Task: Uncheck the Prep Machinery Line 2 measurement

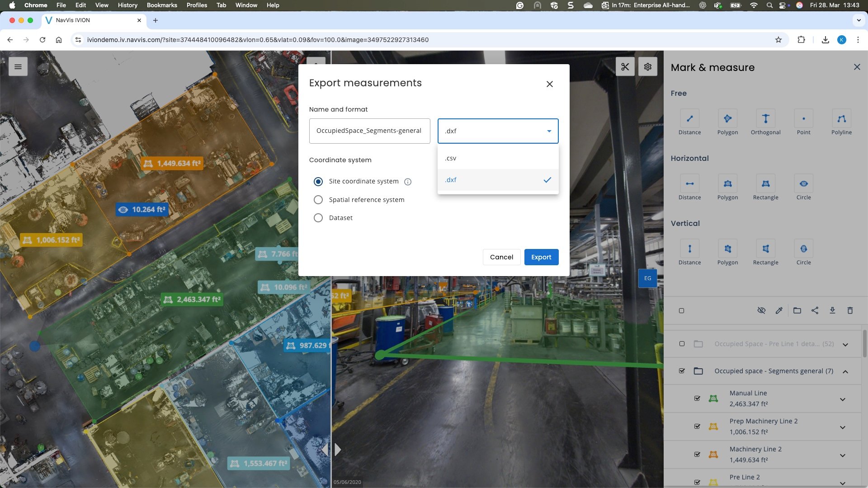Action: coord(697,427)
